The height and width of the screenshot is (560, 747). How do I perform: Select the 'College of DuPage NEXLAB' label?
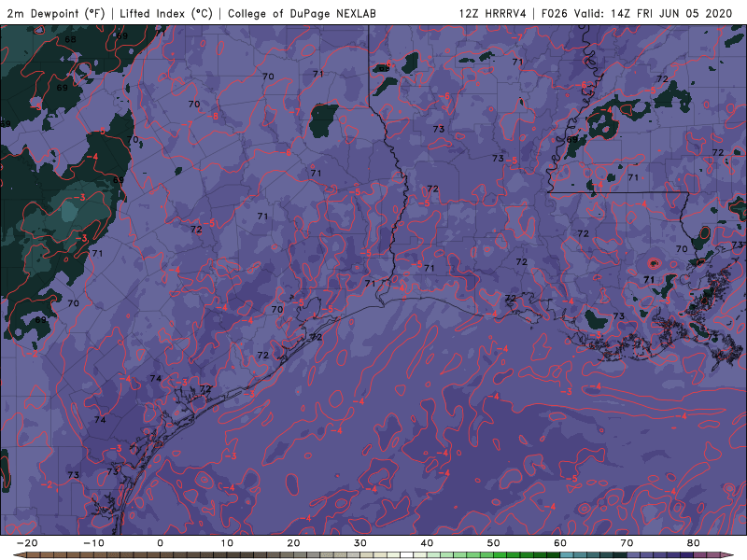pyautogui.click(x=302, y=13)
